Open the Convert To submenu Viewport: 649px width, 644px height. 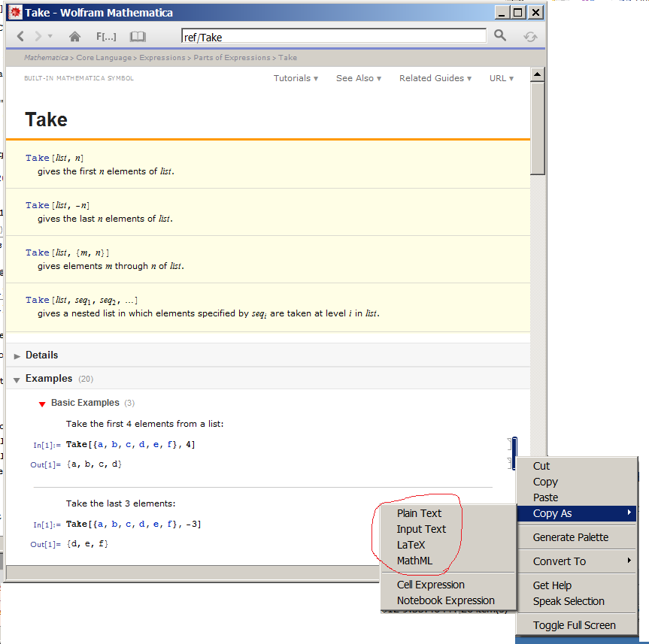click(x=576, y=561)
